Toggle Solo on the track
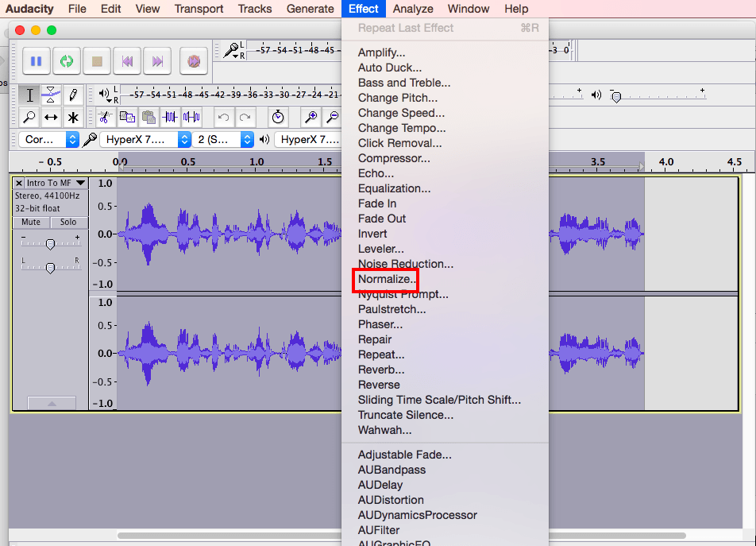 click(68, 222)
